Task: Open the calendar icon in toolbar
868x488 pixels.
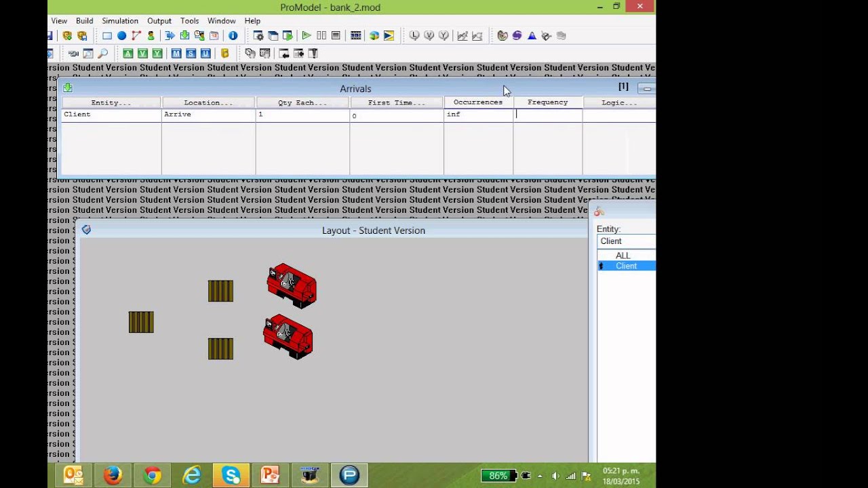Action: click(x=214, y=36)
